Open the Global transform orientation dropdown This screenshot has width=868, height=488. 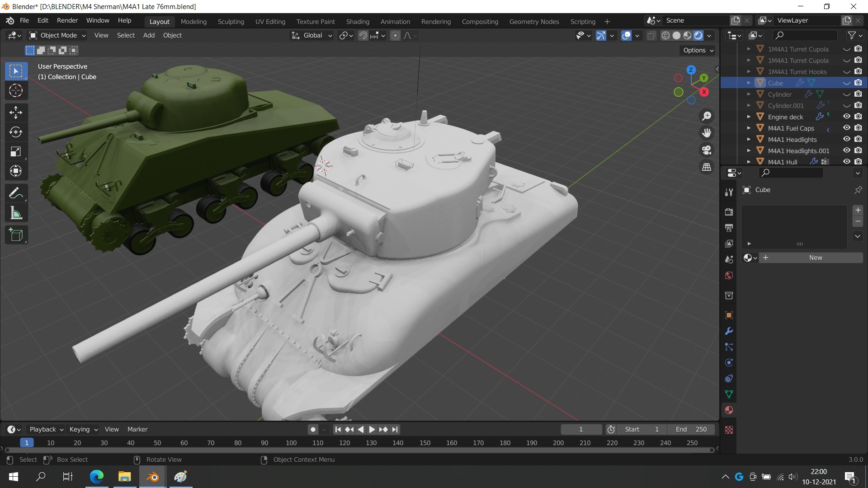pos(312,35)
